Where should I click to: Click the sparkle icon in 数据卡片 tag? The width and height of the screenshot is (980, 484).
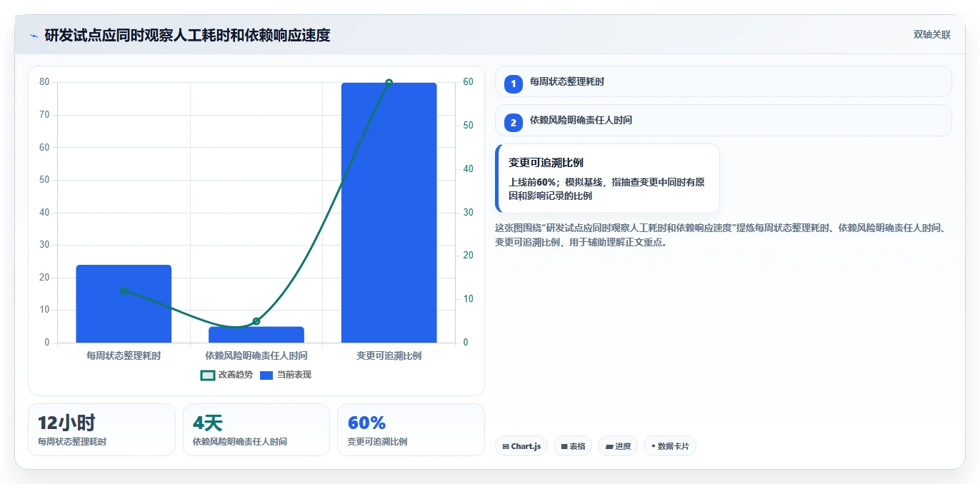pyautogui.click(x=654, y=446)
